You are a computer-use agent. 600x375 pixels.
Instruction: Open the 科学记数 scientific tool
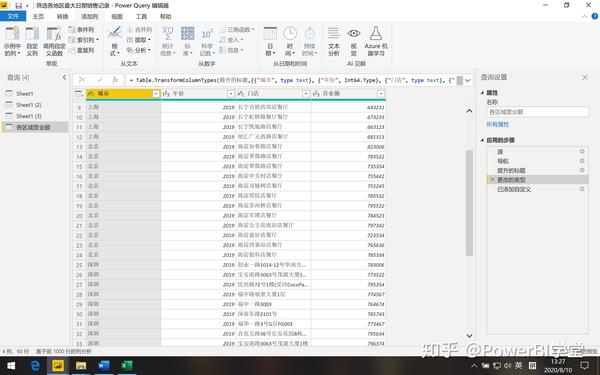[207, 41]
